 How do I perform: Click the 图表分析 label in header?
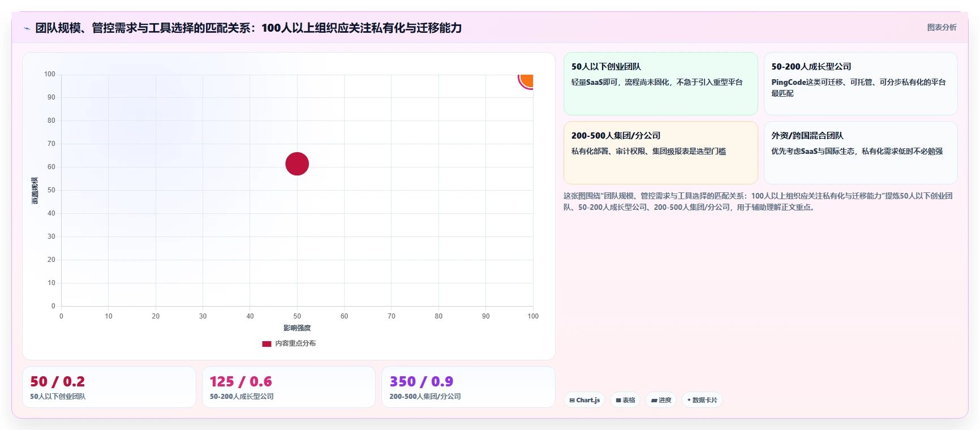click(x=942, y=27)
